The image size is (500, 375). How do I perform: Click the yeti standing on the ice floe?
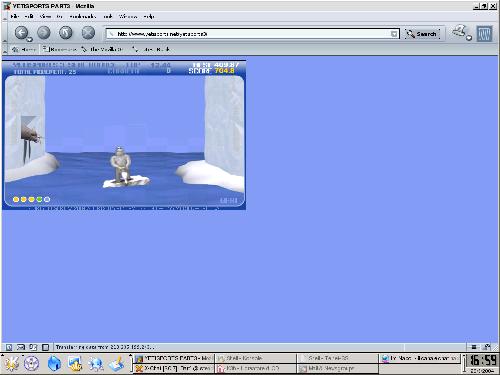click(x=121, y=165)
